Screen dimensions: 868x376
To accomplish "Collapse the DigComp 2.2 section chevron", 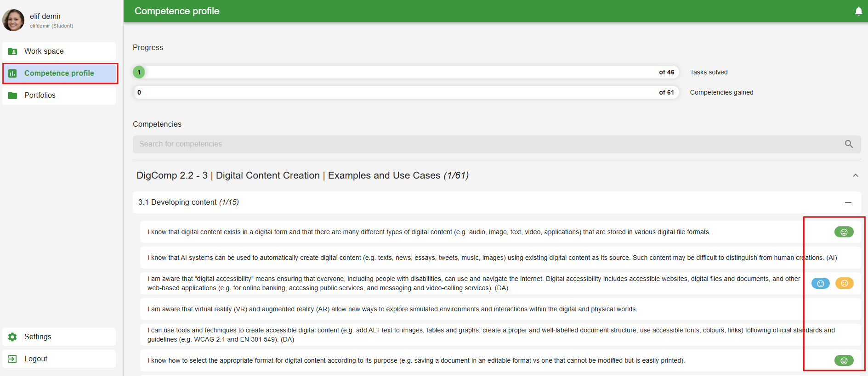I will point(855,175).
